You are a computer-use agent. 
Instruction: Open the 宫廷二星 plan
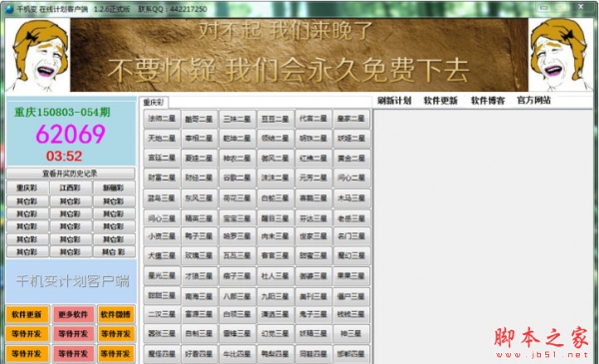(162, 159)
